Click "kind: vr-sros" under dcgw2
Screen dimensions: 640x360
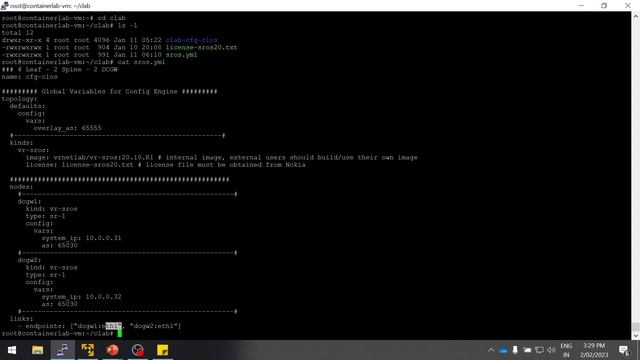click(51, 267)
